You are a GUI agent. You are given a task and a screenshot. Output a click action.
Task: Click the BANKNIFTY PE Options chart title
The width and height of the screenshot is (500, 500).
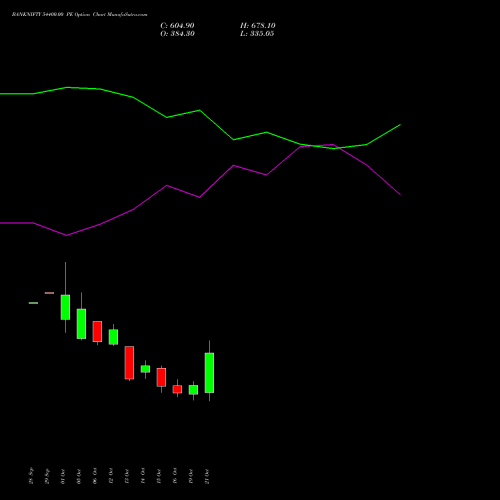pos(79,15)
